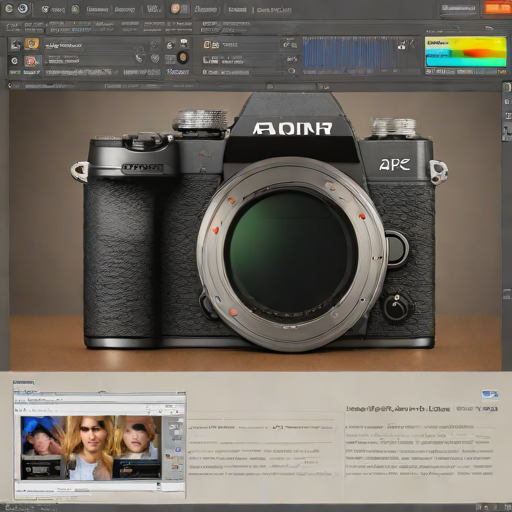Image resolution: width=512 pixels, height=512 pixels.
Task: Select the main camera photo in the canvas
Action: (255, 231)
